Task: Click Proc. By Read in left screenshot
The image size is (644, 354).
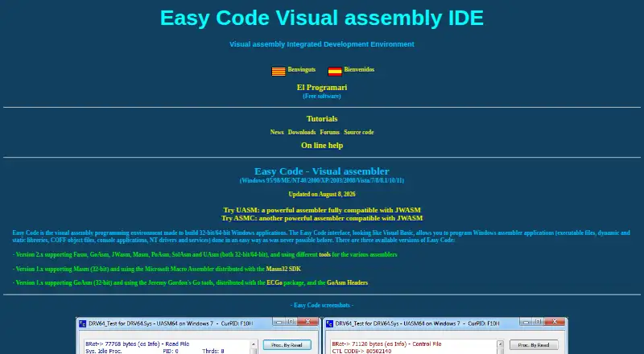Action: click(287, 345)
